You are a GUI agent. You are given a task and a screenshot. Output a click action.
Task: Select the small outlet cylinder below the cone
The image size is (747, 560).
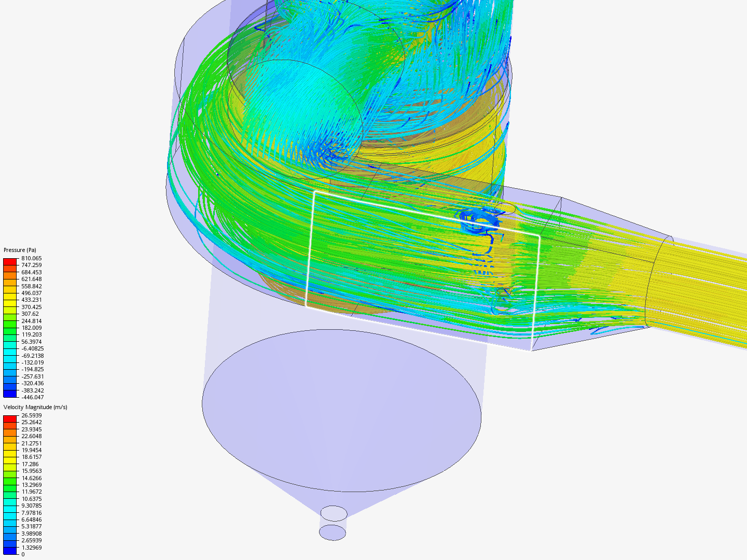coord(333,523)
